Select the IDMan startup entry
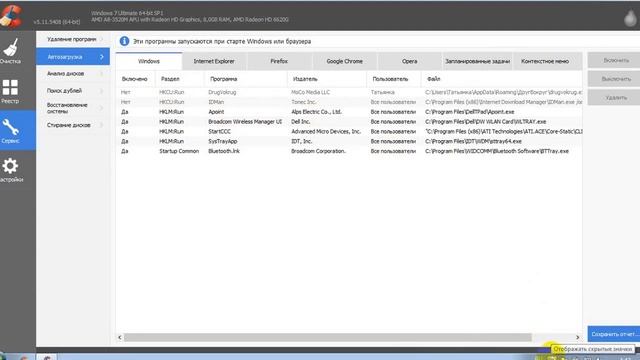 (x=349, y=102)
